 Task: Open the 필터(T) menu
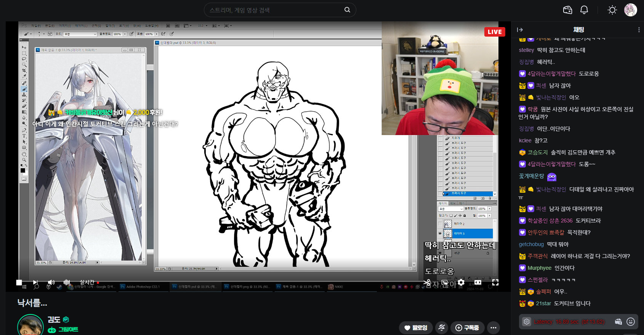pyautogui.click(x=110, y=26)
